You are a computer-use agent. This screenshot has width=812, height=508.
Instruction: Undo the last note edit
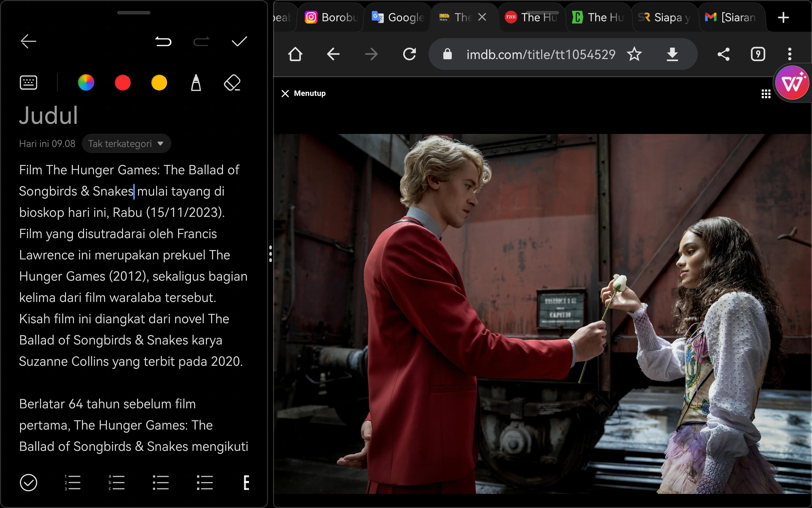coord(163,42)
